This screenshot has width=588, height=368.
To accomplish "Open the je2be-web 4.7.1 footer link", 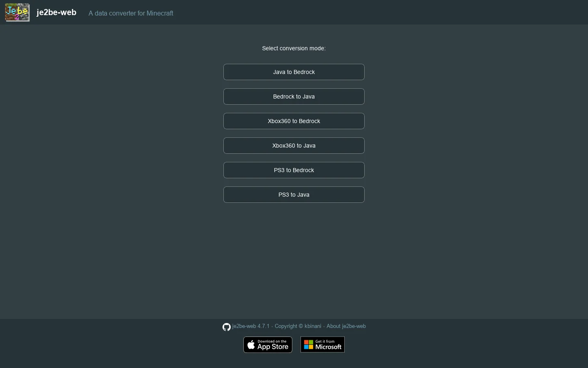I will point(251,326).
